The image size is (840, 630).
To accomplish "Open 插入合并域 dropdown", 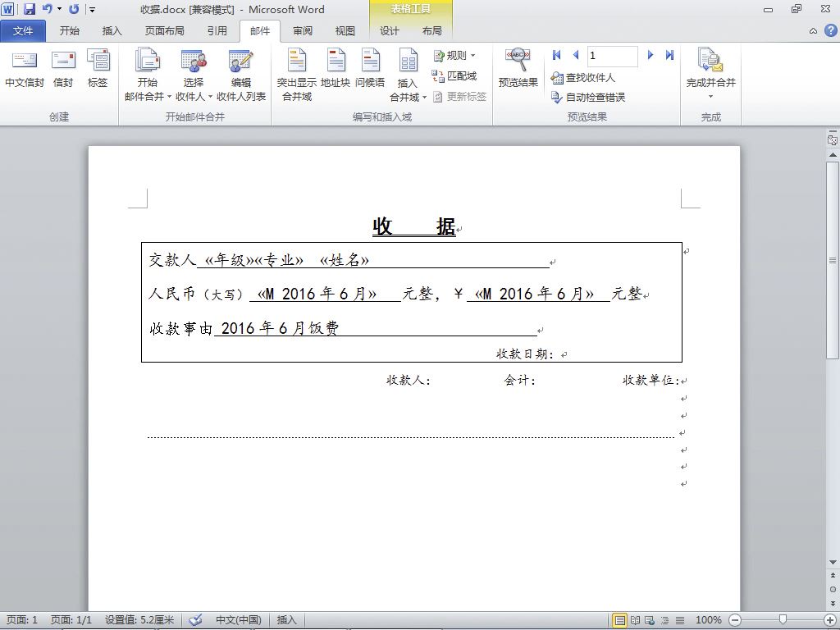I will click(x=408, y=75).
